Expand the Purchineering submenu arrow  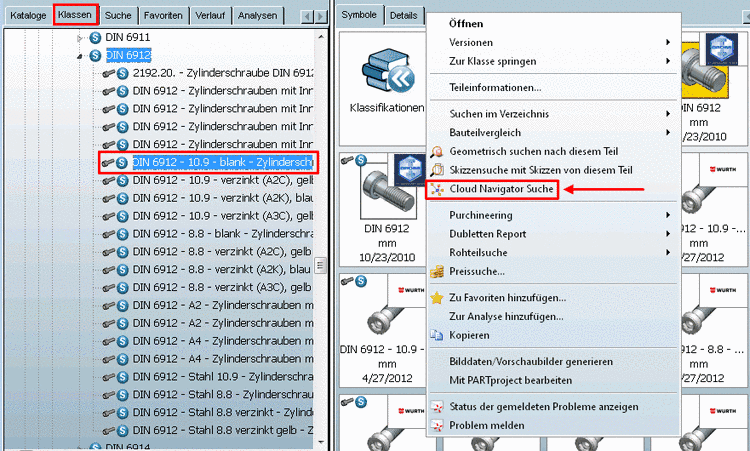point(668,215)
